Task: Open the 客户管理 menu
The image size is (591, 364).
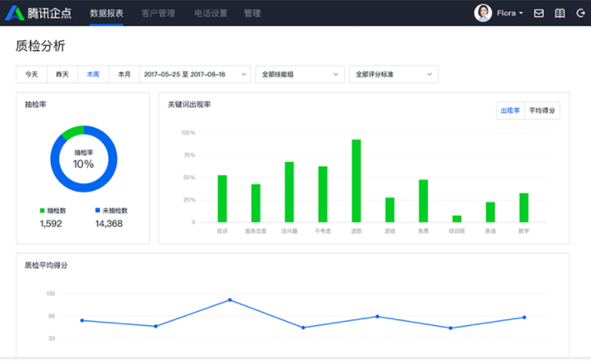Action: (x=158, y=13)
